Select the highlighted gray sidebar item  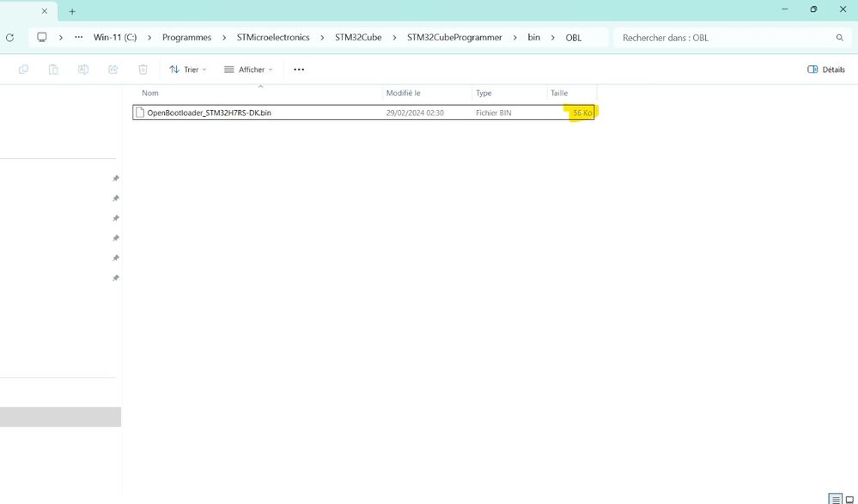click(x=60, y=416)
